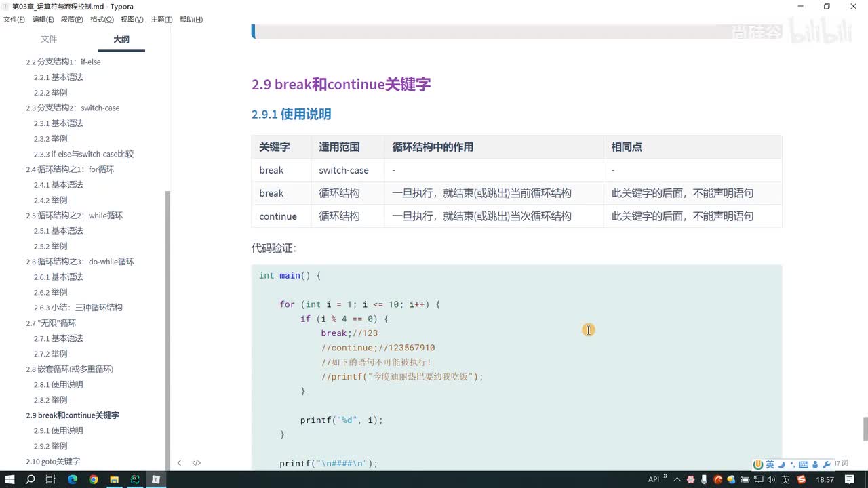This screenshot has height=488, width=868.
Task: Jump to outline 2.6 循环结构之3: do-while循环
Action: tap(80, 262)
